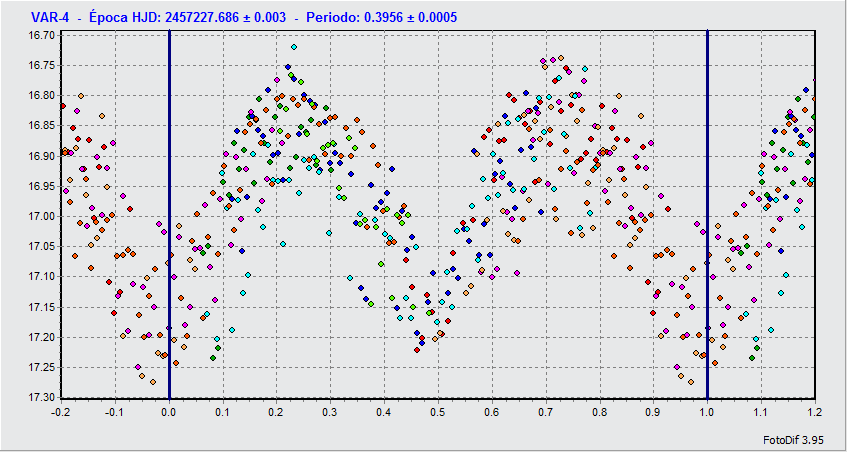Click the 1.0 phase axis label

(x=707, y=412)
